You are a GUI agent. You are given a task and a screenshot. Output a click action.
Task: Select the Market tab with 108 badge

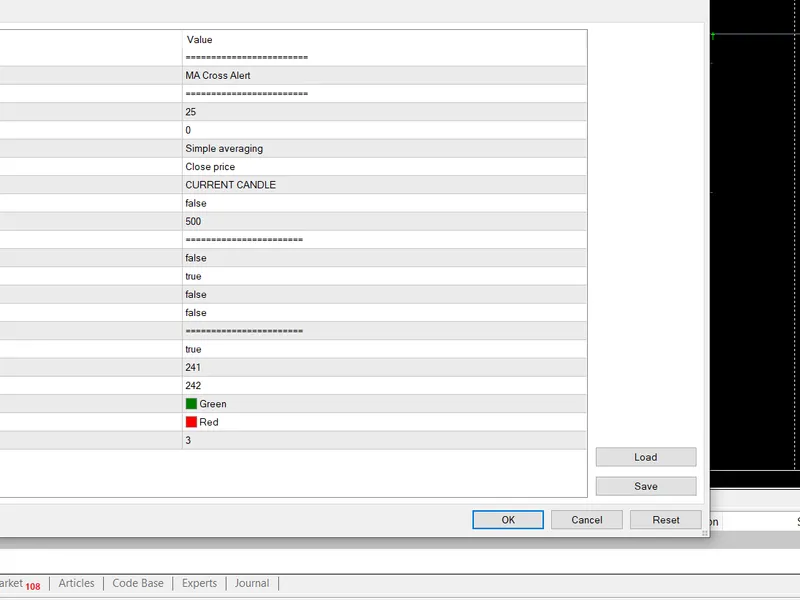click(x=20, y=584)
